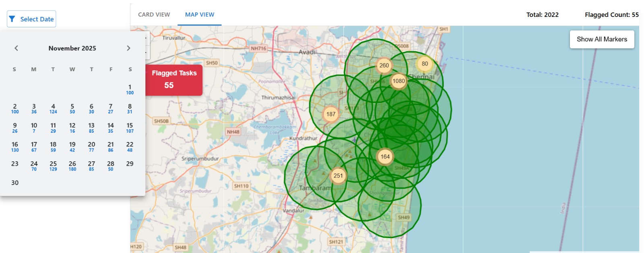Click the 260 cluster marker
This screenshot has width=644, height=253.
[x=384, y=66]
